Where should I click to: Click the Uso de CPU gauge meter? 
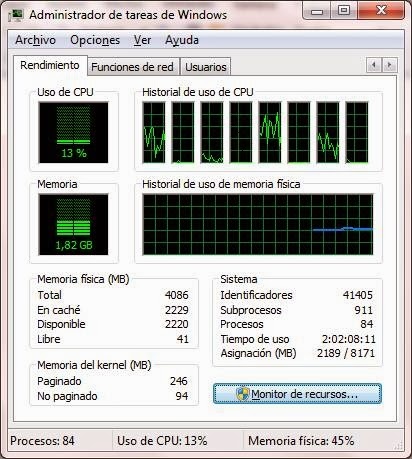tap(73, 133)
